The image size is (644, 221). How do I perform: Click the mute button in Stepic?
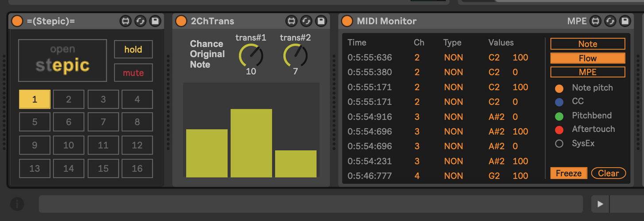(x=133, y=73)
